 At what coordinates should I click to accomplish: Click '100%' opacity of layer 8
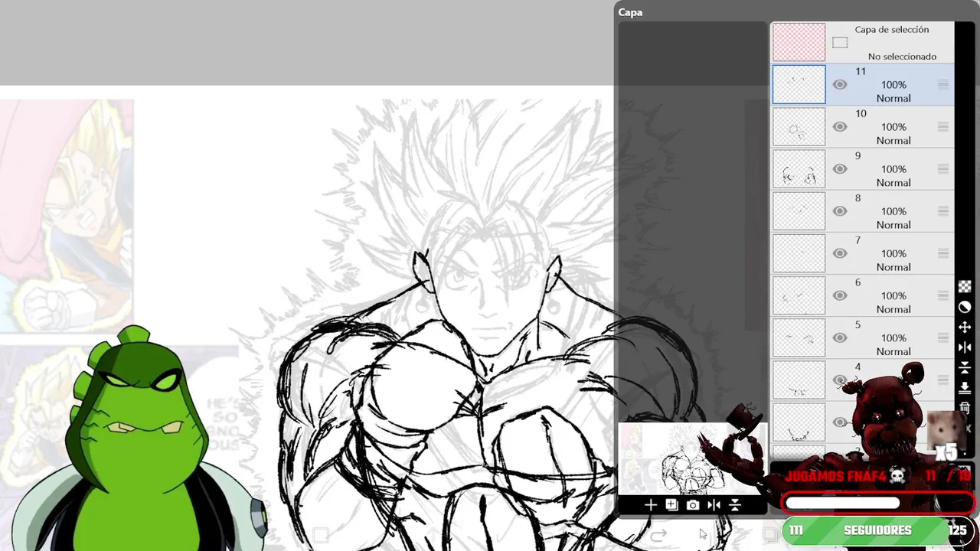pos(893,211)
